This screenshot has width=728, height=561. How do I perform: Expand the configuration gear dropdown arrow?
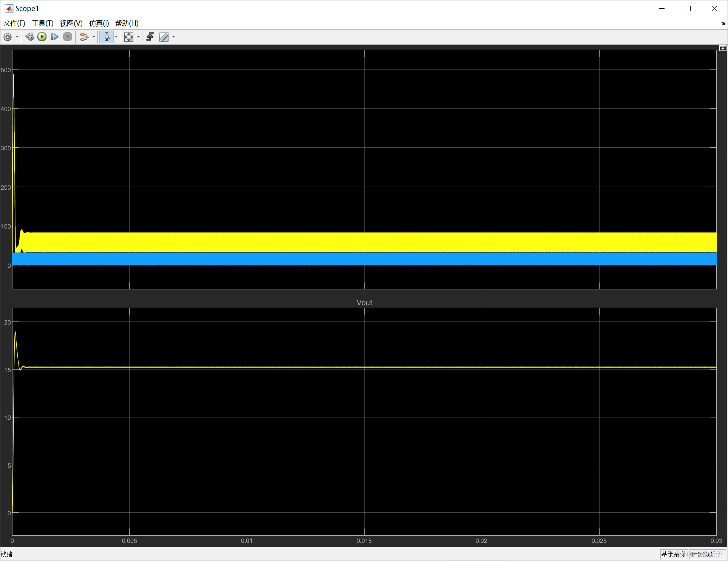click(17, 37)
